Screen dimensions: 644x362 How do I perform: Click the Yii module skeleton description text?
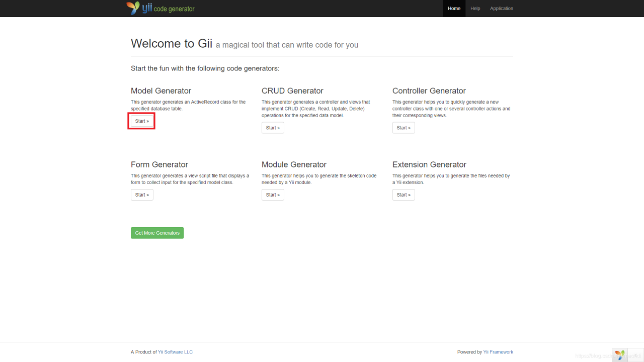point(319,179)
